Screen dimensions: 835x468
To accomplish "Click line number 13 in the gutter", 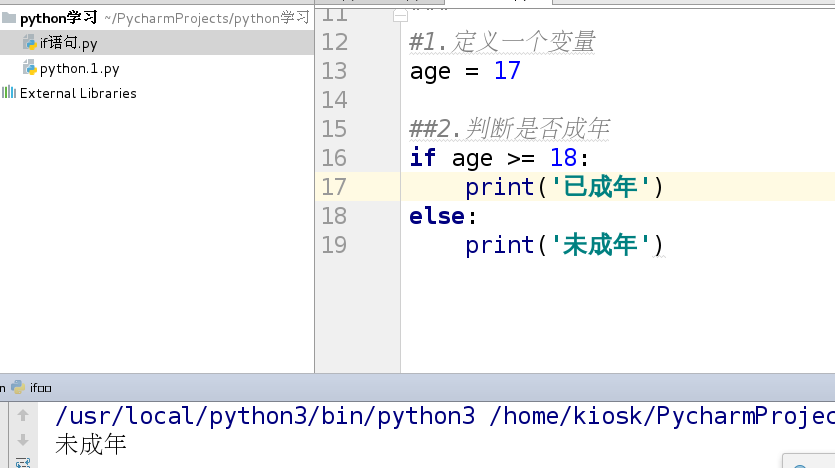I will click(x=334, y=71).
